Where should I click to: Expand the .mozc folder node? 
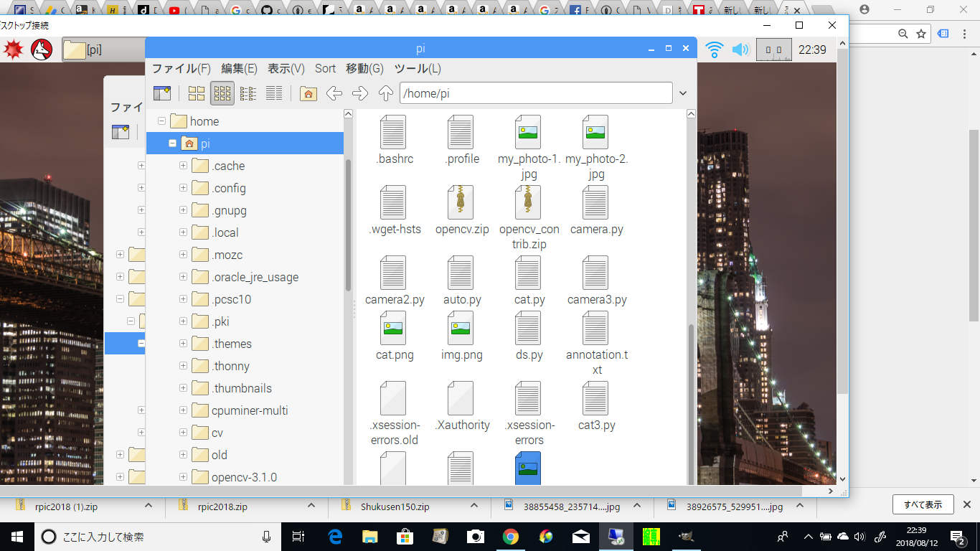[x=184, y=255]
